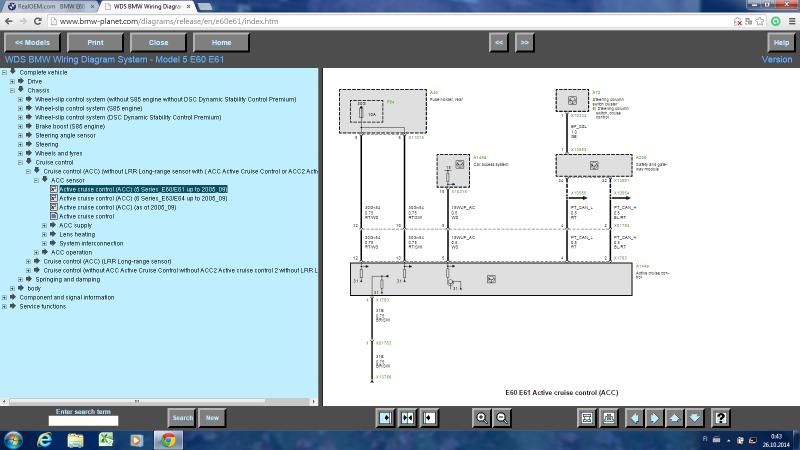The image size is (800, 450).
Task: Open the question mark help icon
Action: [x=720, y=417]
